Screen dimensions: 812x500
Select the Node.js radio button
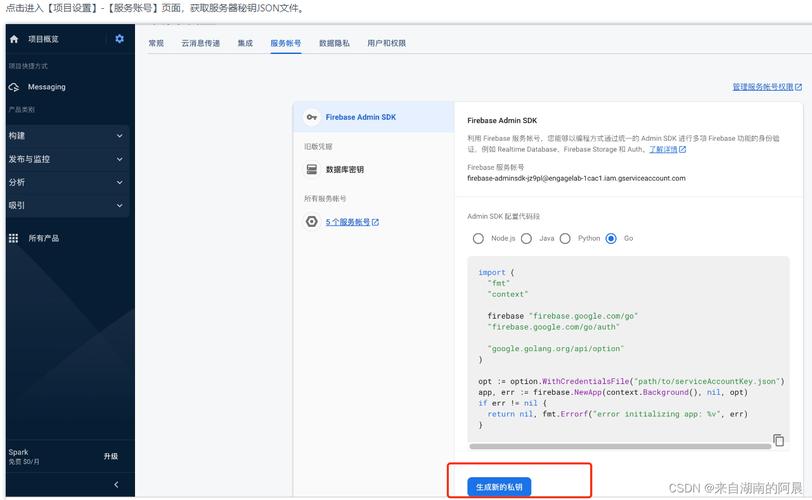(x=478, y=238)
